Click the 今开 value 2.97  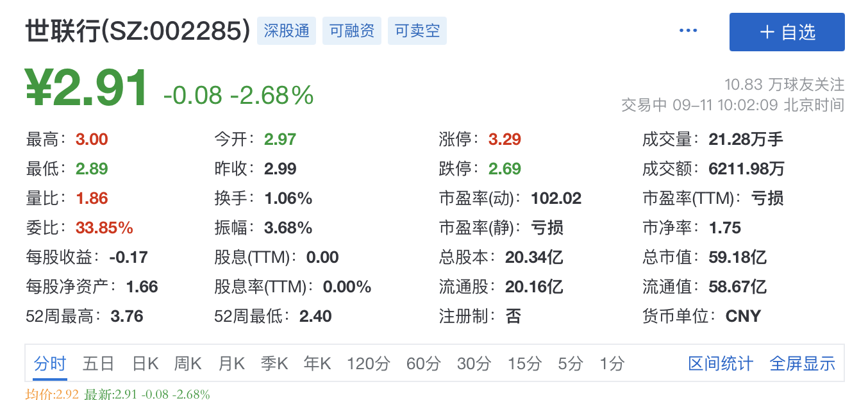(280, 139)
